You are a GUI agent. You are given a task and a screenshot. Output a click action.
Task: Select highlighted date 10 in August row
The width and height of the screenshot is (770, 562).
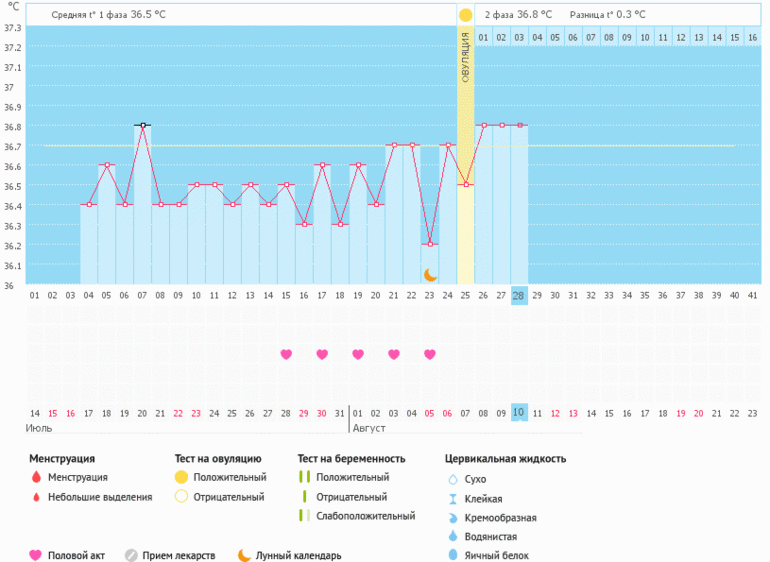518,413
